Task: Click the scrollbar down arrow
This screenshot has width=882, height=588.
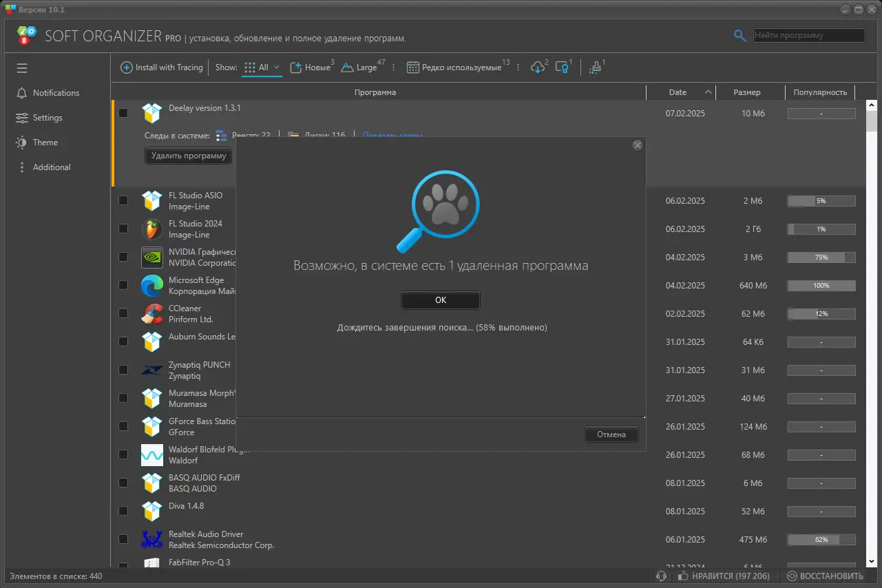Action: pyautogui.click(x=871, y=563)
